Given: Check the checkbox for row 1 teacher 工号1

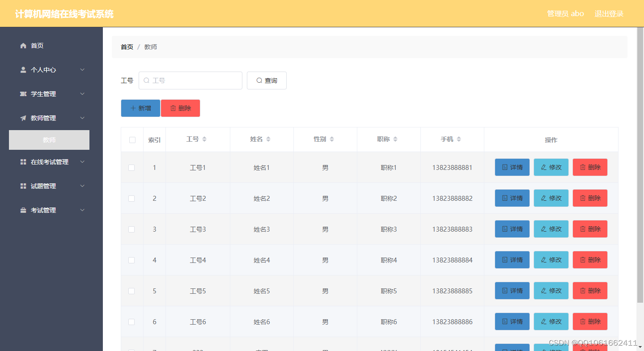Looking at the screenshot, I should tap(132, 167).
